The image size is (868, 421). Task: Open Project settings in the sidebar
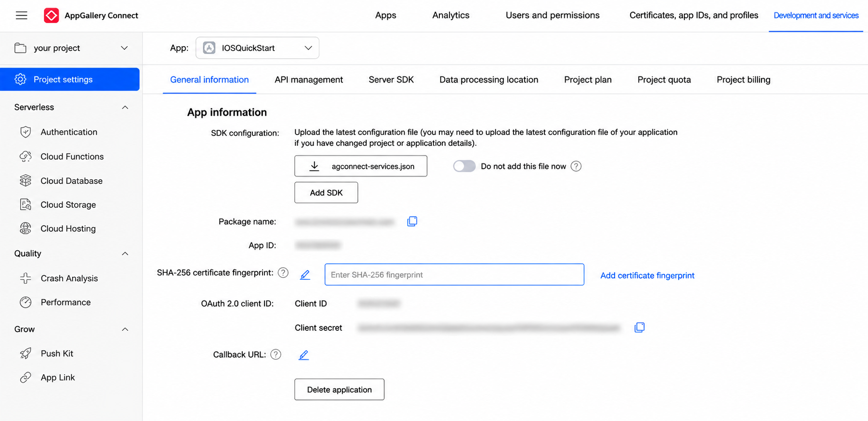(70, 79)
